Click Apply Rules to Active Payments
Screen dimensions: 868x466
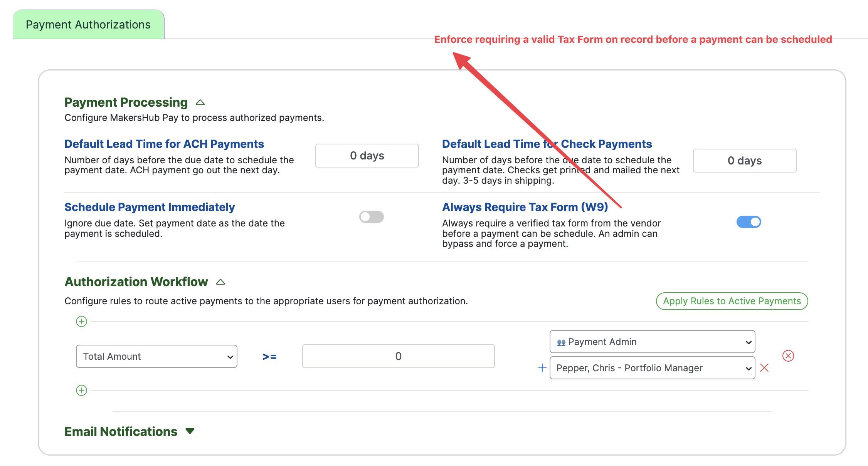(732, 301)
